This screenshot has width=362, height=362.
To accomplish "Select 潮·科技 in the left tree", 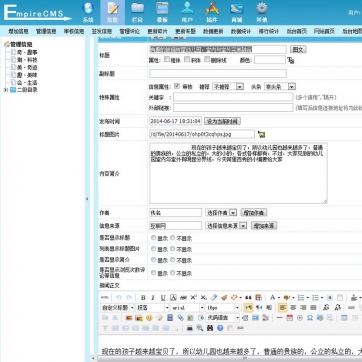I will tap(27, 60).
